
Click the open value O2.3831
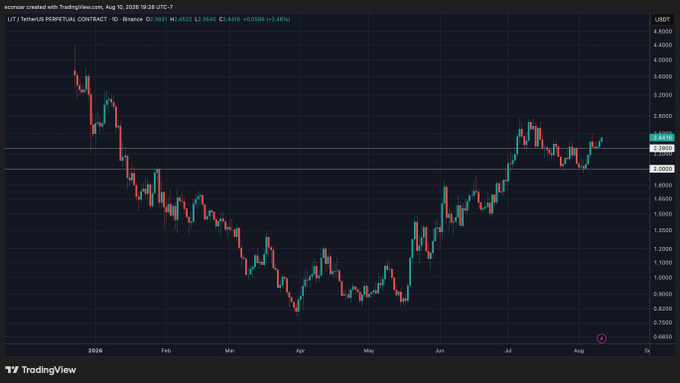157,20
